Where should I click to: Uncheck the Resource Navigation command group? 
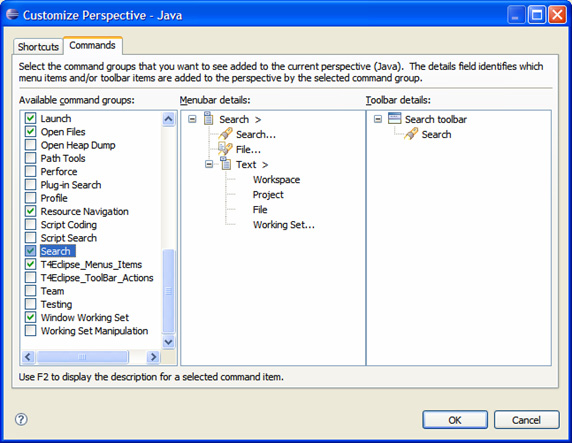[x=31, y=211]
